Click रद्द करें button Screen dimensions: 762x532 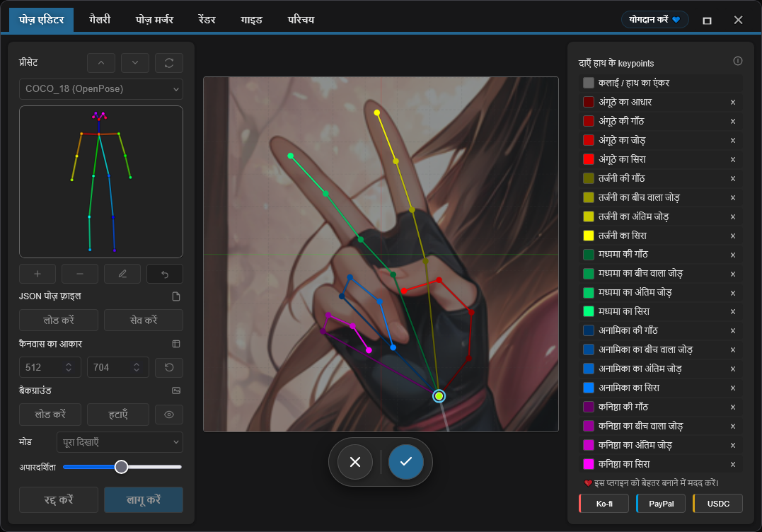coord(59,500)
